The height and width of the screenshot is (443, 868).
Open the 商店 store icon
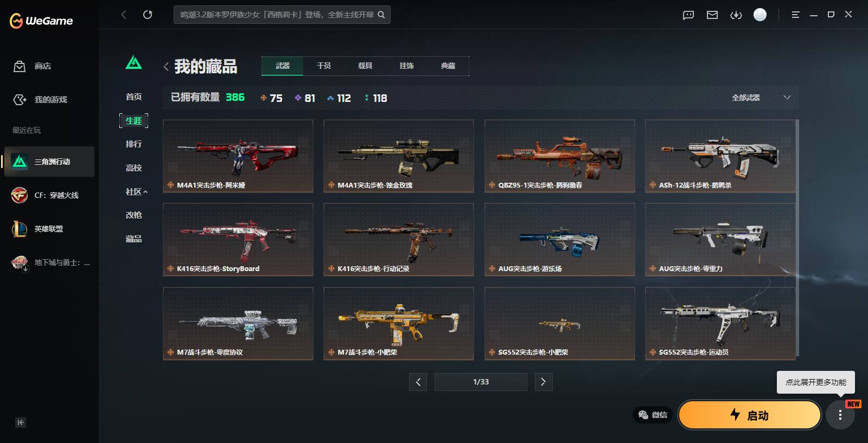point(20,66)
